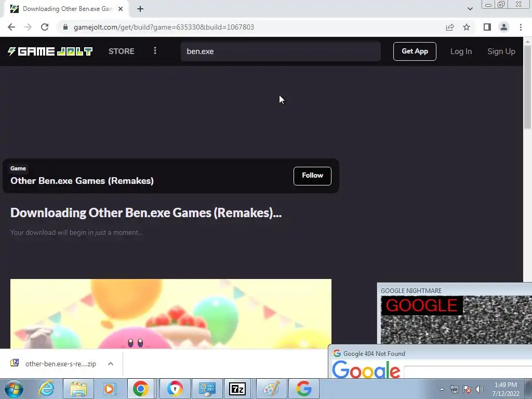Click the Get App button
Viewport: 532px width, 399px height.
(415, 51)
